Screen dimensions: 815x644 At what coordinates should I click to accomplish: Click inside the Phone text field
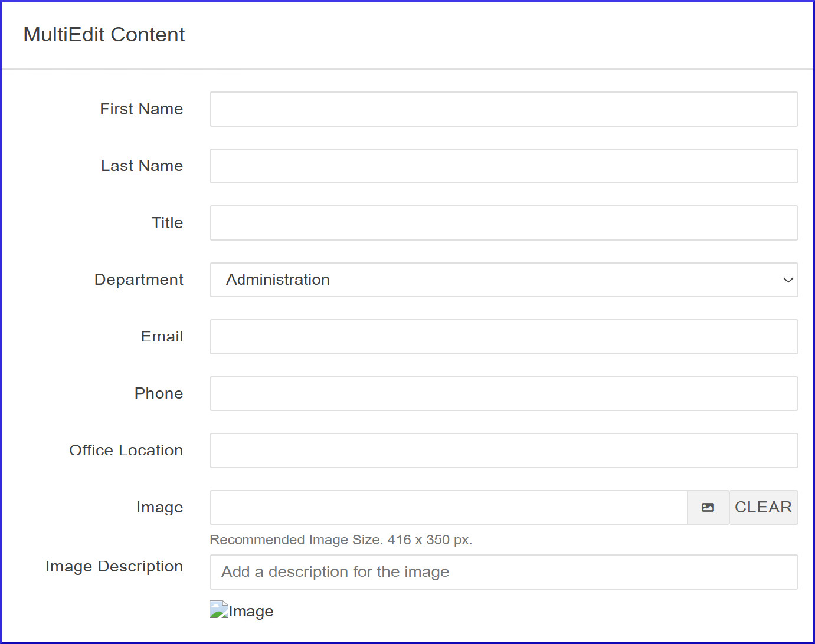click(503, 393)
